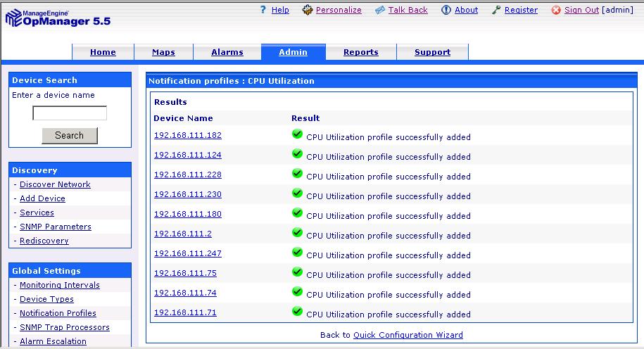Screen dimensions: 644x349
Task: Click the Notification profiles : CPU Utilization title
Action: click(x=232, y=81)
